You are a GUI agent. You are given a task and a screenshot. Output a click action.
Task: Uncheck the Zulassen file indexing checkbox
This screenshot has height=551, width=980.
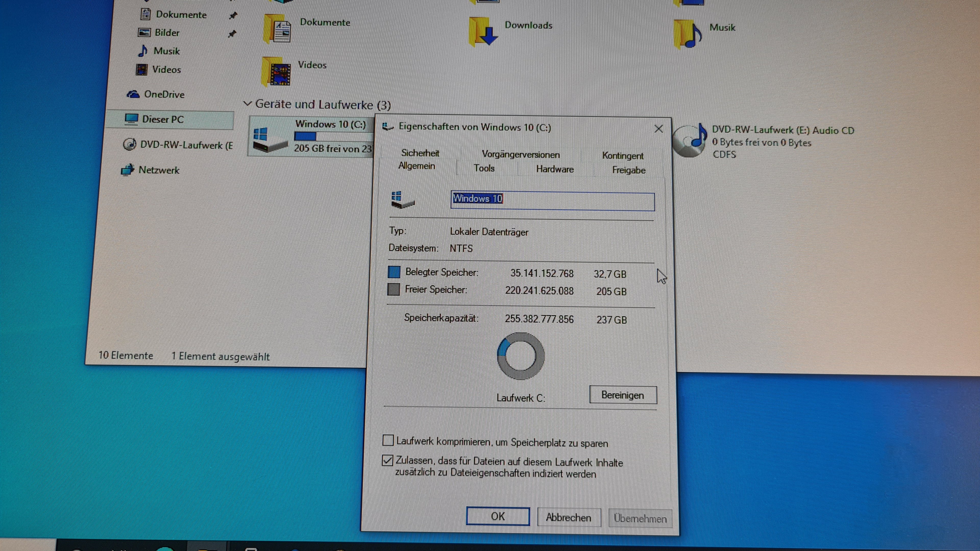coord(387,460)
